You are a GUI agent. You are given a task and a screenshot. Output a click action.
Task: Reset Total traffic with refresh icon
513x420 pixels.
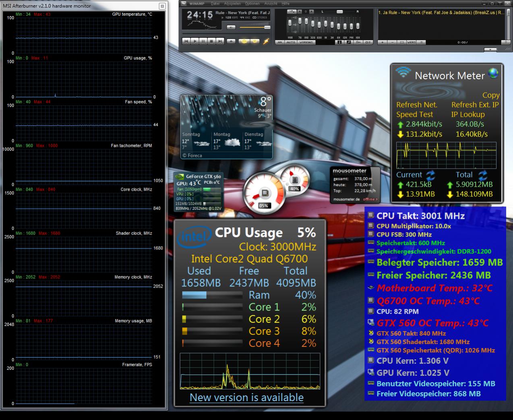(482, 175)
